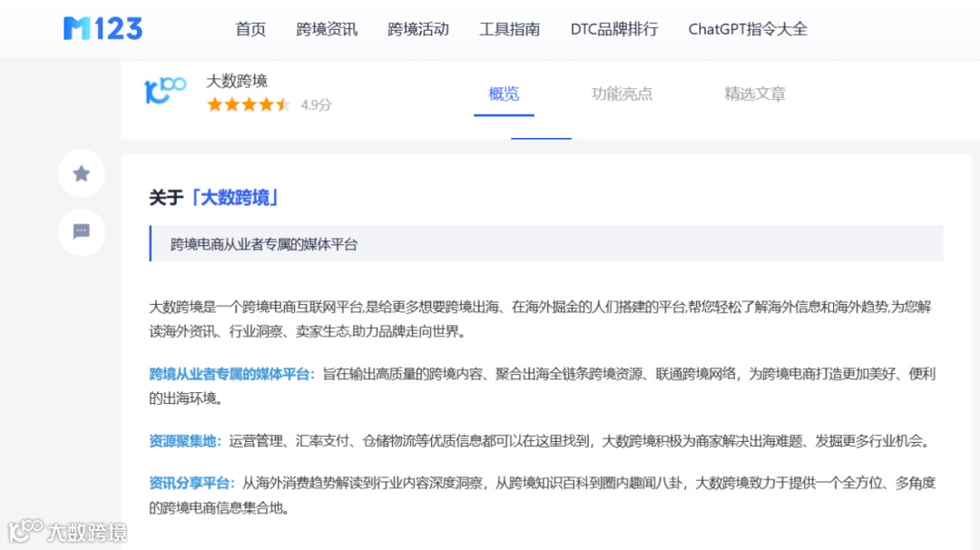Viewport: 980px width, 550px height.
Task: Open comments via the chat bubble icon
Action: (x=82, y=231)
